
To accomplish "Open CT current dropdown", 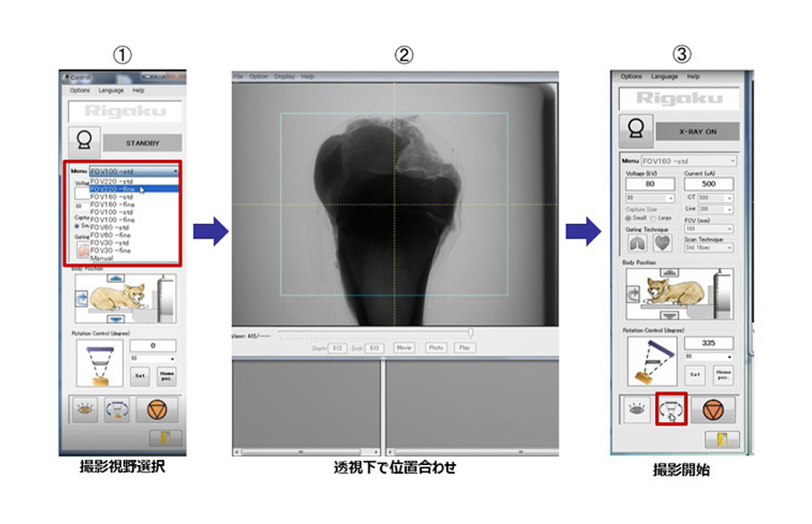I will 716,198.
